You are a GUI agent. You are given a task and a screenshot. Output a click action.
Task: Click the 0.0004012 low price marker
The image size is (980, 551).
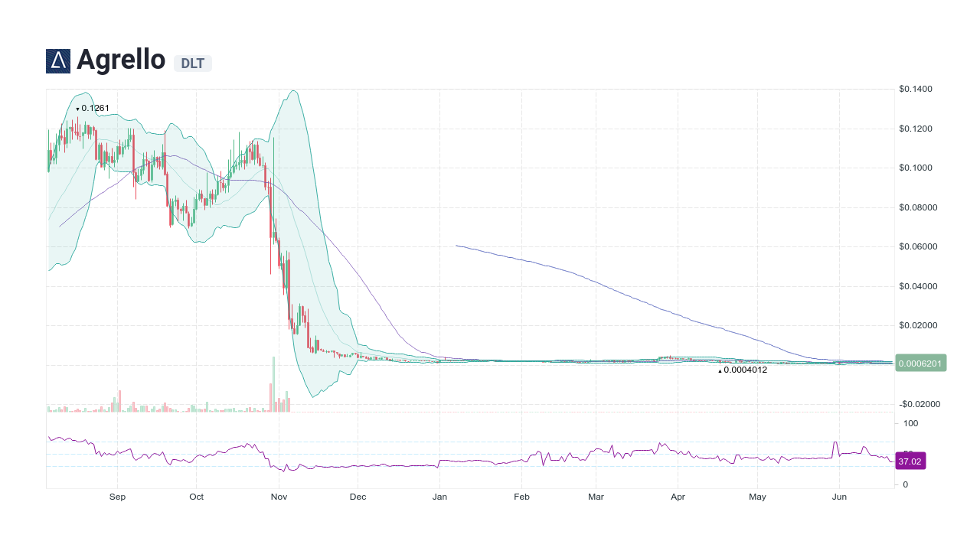pos(742,370)
